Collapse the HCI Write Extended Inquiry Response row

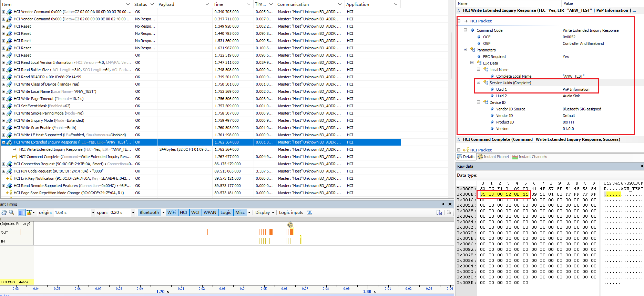[3, 142]
